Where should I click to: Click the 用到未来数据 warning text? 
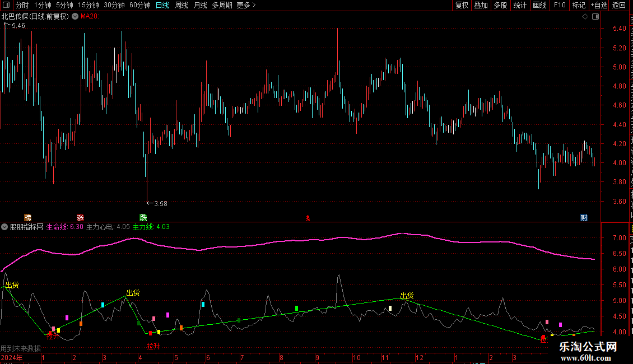click(21, 348)
